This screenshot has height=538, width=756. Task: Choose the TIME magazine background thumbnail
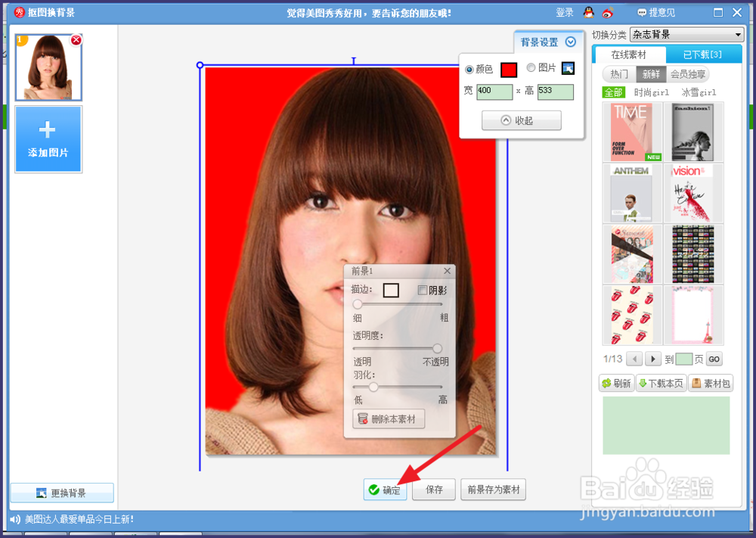point(632,132)
